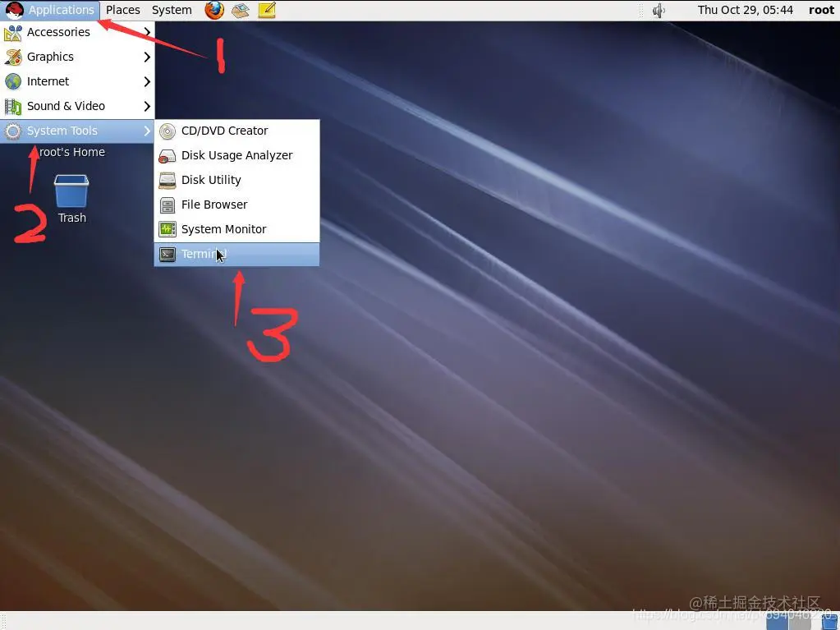Expand the arrow next to System Tools
840x630 pixels.
click(147, 131)
